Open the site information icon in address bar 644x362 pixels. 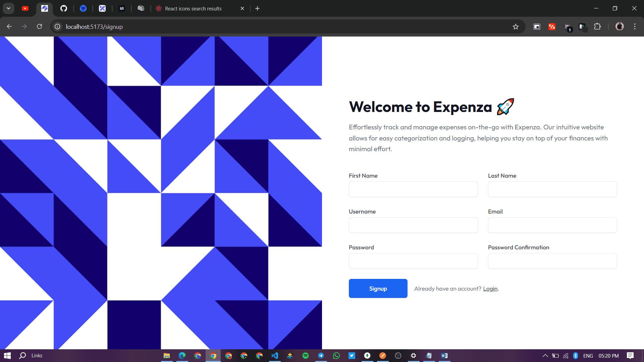click(57, 26)
